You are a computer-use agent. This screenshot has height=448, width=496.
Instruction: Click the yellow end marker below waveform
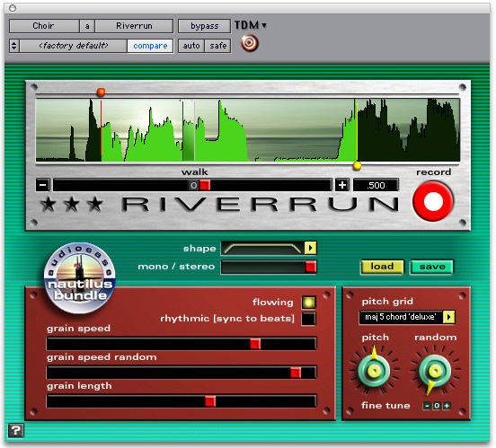tap(357, 166)
